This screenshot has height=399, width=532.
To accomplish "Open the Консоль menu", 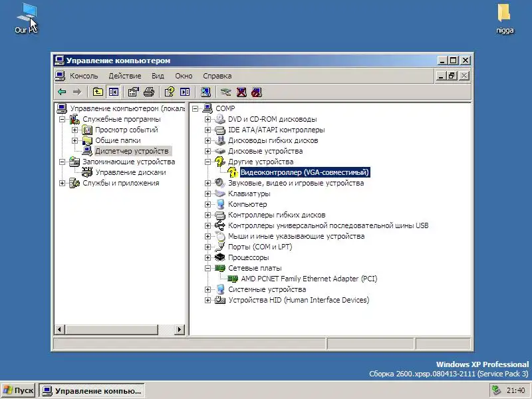I will pos(84,76).
